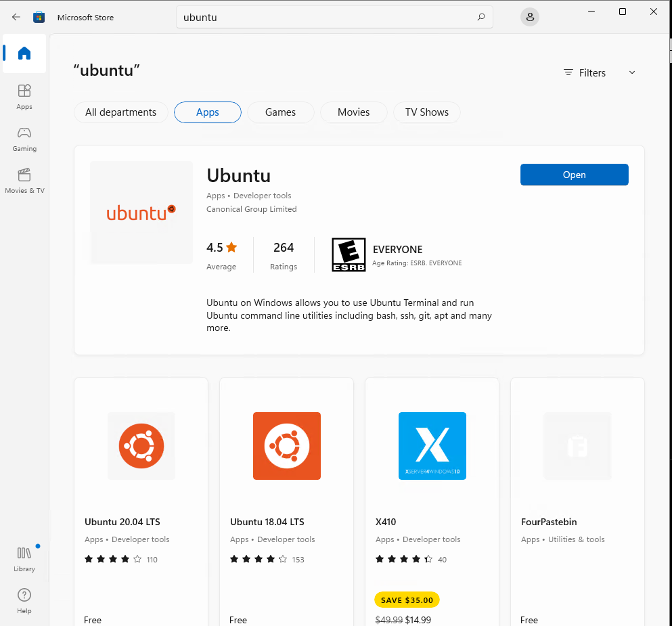Switch to the Movies filter
This screenshot has height=626, width=672.
click(x=353, y=112)
